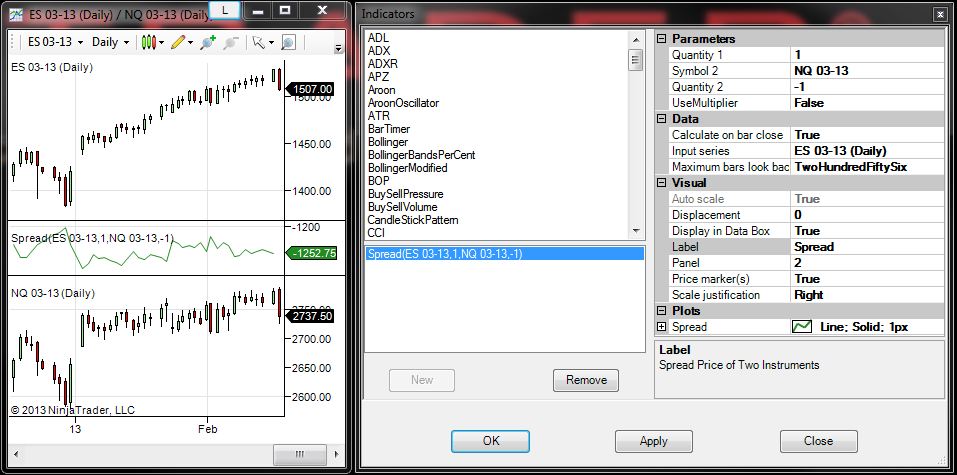This screenshot has height=475, width=957.
Task: Change the UseMultiplier False value
Action: (x=867, y=103)
